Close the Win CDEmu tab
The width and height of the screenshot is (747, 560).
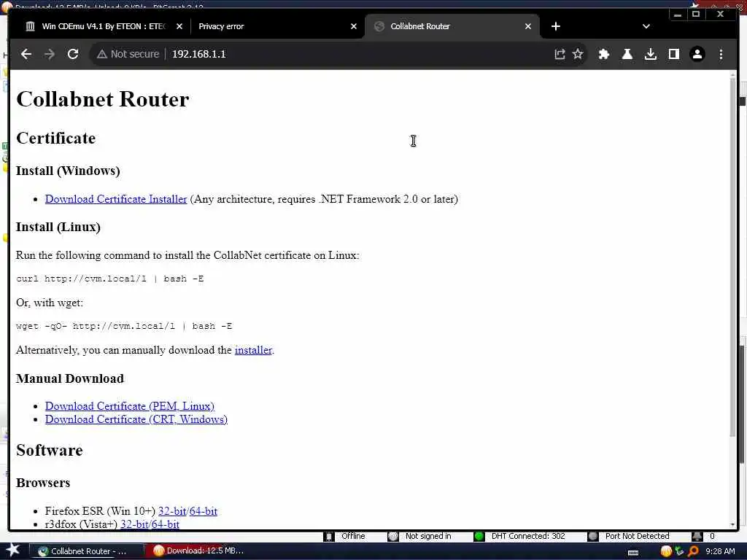[x=179, y=26]
